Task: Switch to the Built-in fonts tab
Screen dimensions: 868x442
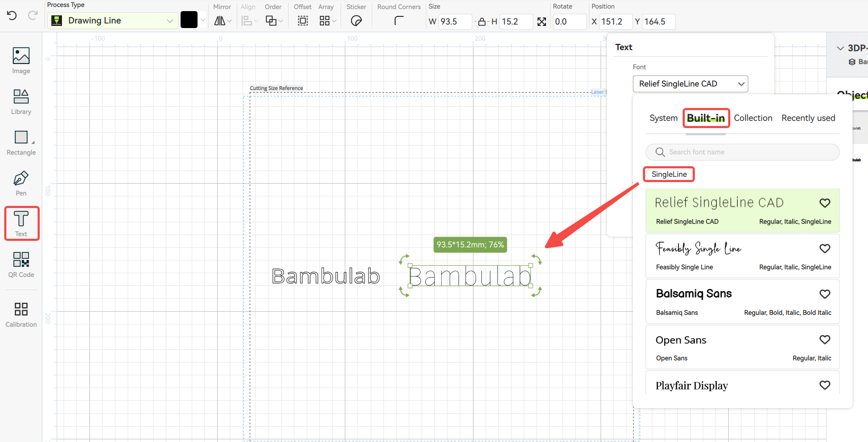Action: (x=706, y=118)
